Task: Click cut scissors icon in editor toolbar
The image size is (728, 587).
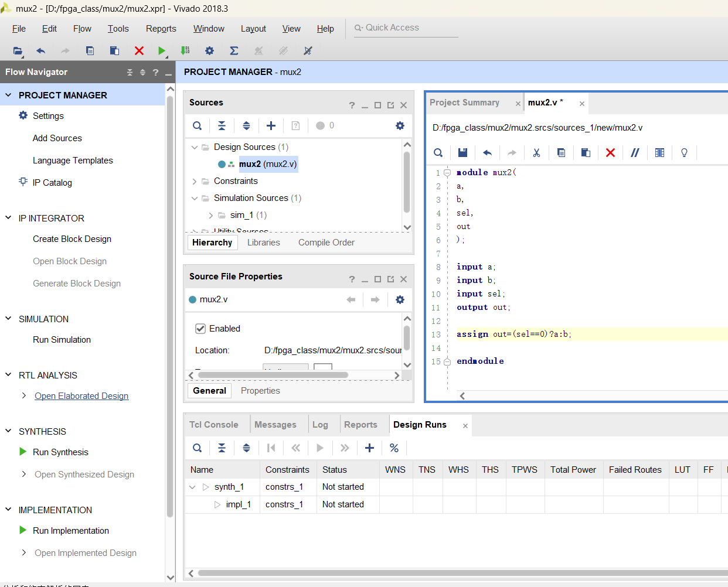Action: click(x=536, y=152)
